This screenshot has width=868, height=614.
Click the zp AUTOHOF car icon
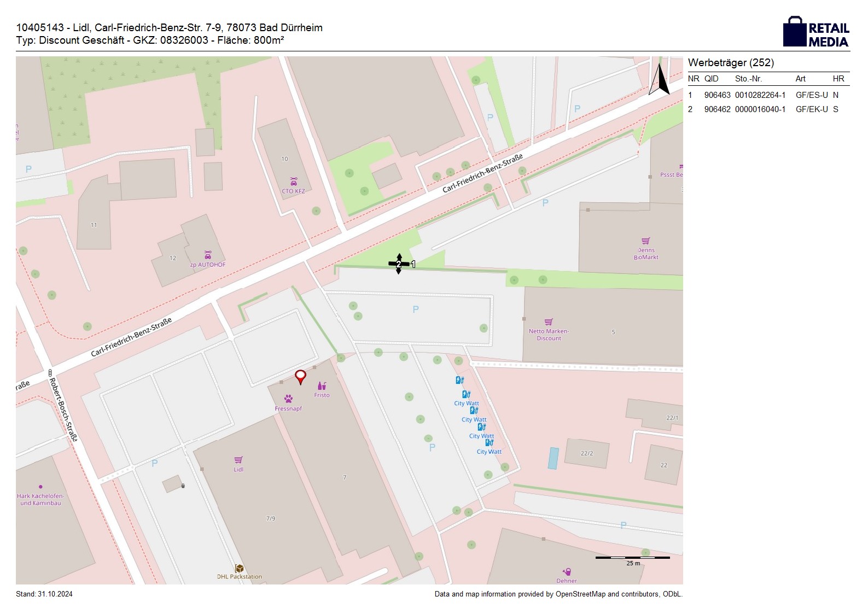coord(208,255)
